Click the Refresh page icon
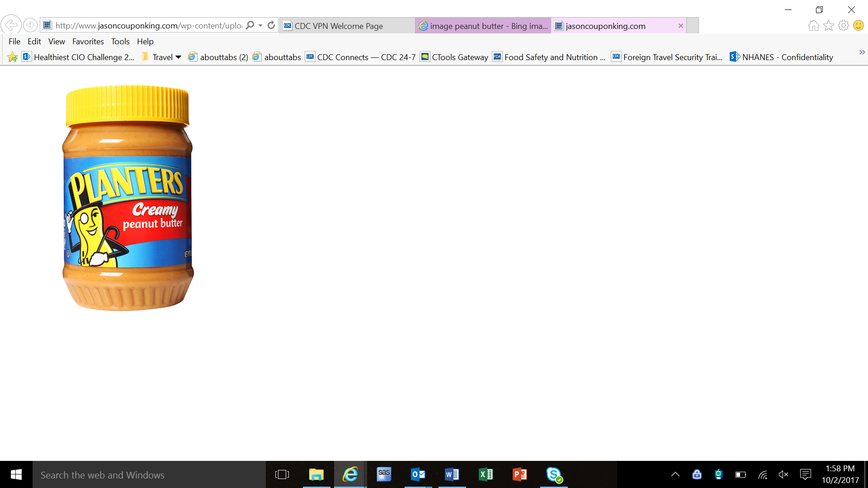The image size is (868, 488). [x=271, y=25]
